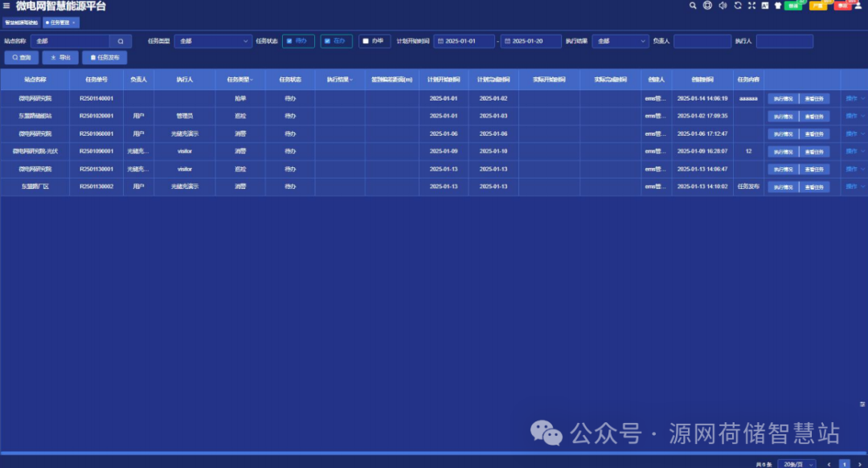
Task: Click the search icon inside the 站点名称 field
Action: 120,41
